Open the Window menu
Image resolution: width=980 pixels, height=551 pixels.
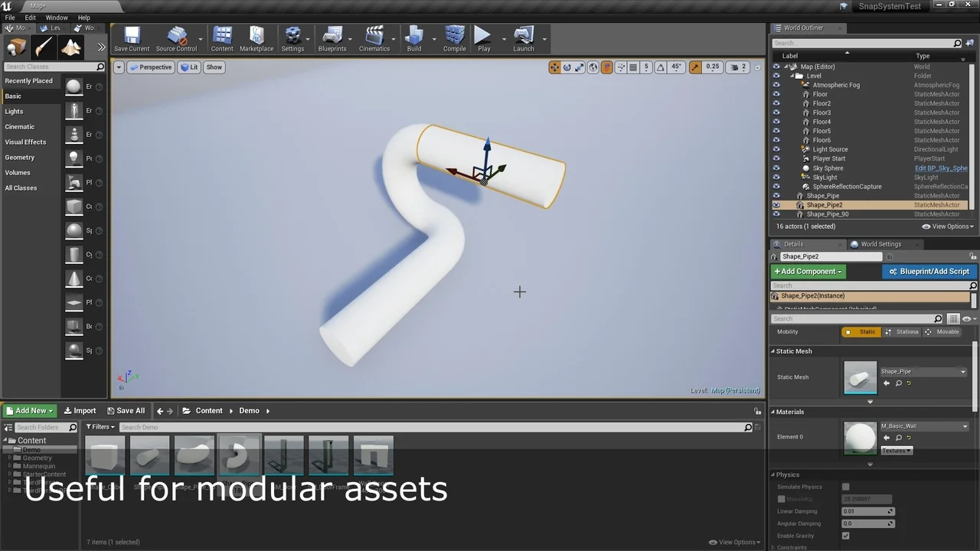pos(57,18)
